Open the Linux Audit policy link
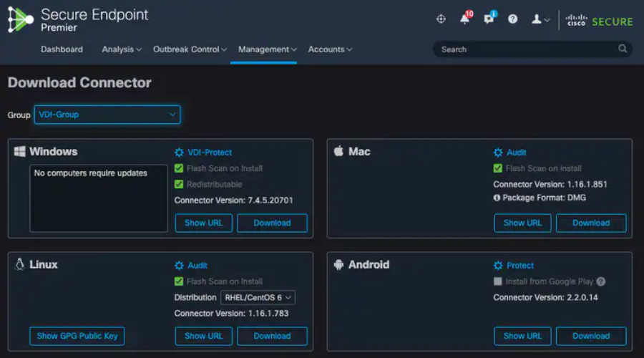The image size is (644, 358). pos(197,266)
